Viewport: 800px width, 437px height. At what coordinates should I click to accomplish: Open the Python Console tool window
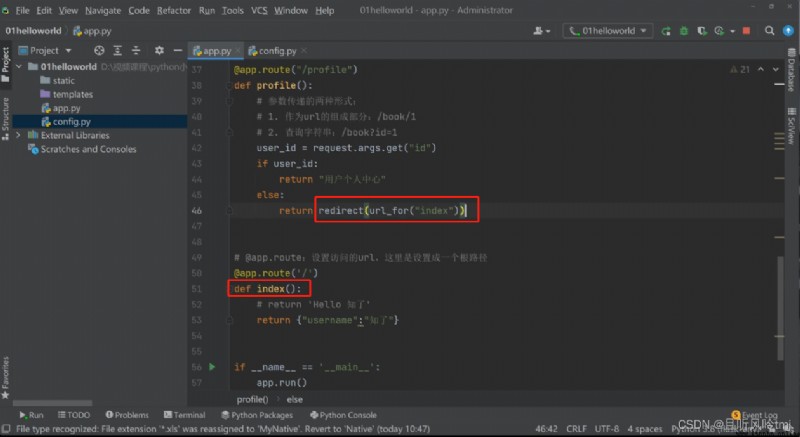coord(343,415)
